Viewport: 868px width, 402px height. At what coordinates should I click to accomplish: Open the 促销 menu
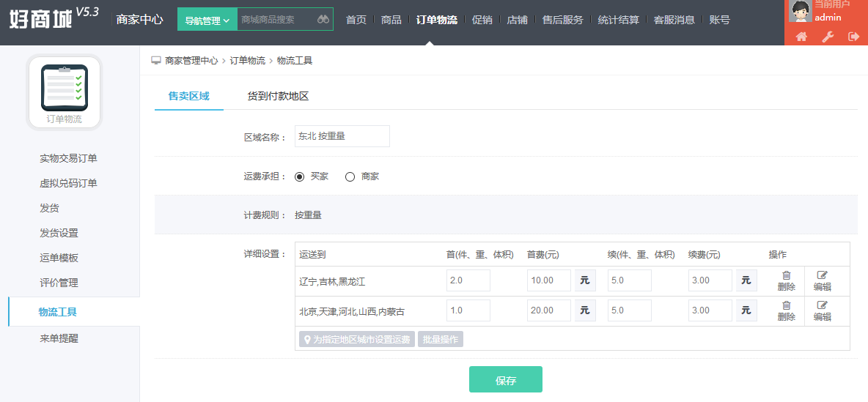tap(482, 20)
